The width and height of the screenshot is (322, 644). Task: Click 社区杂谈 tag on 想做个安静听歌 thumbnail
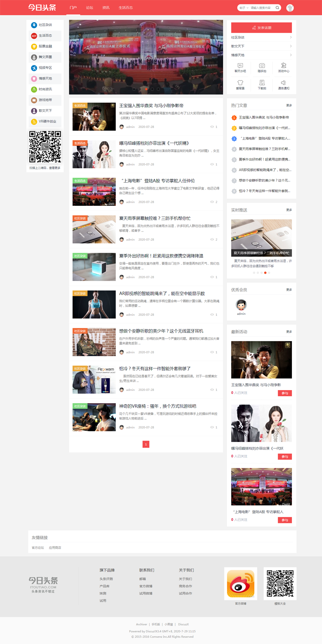(80, 331)
